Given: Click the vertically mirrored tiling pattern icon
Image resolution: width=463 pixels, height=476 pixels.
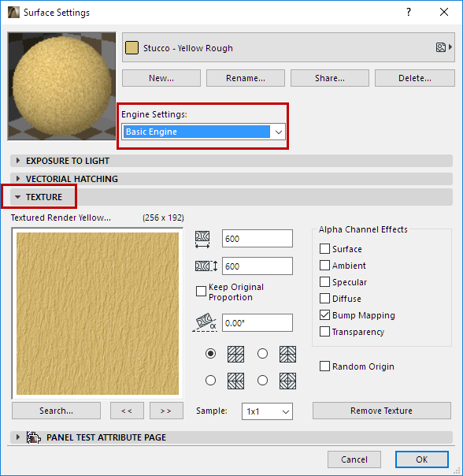Looking at the screenshot, I should [235, 381].
